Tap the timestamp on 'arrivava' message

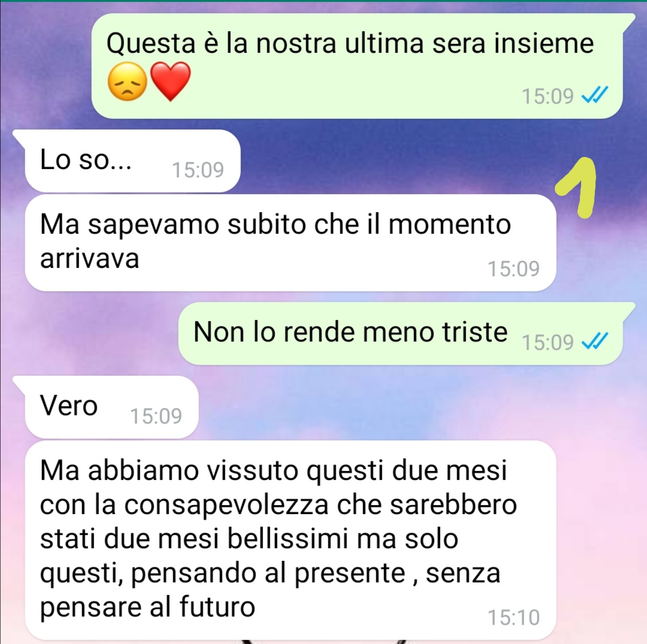pyautogui.click(x=514, y=268)
